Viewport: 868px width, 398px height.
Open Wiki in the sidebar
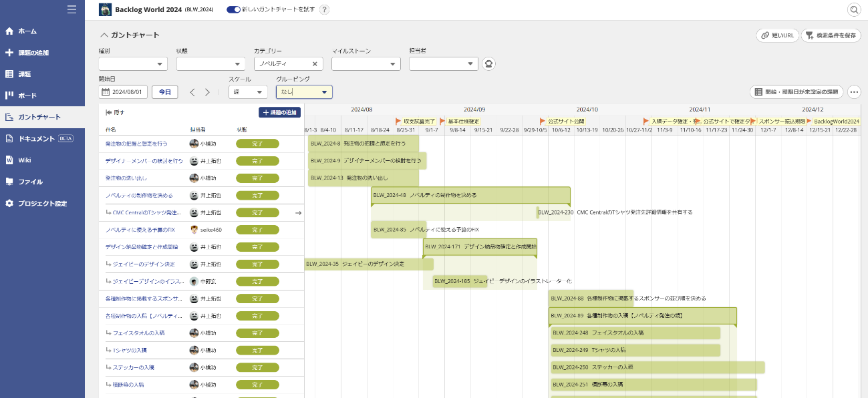[x=42, y=160]
